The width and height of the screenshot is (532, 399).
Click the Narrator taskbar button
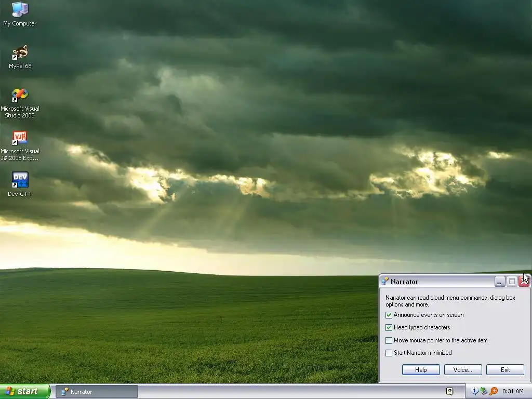coord(97,392)
